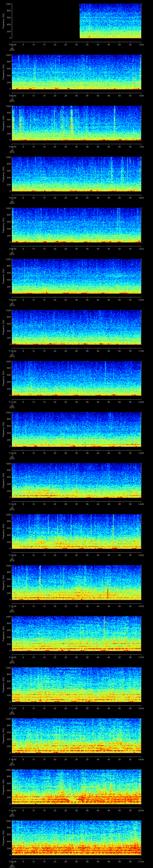The height and width of the screenshot is (868, 153).
Task: Click the 14:00 end time label
Action: pyautogui.click(x=141, y=504)
